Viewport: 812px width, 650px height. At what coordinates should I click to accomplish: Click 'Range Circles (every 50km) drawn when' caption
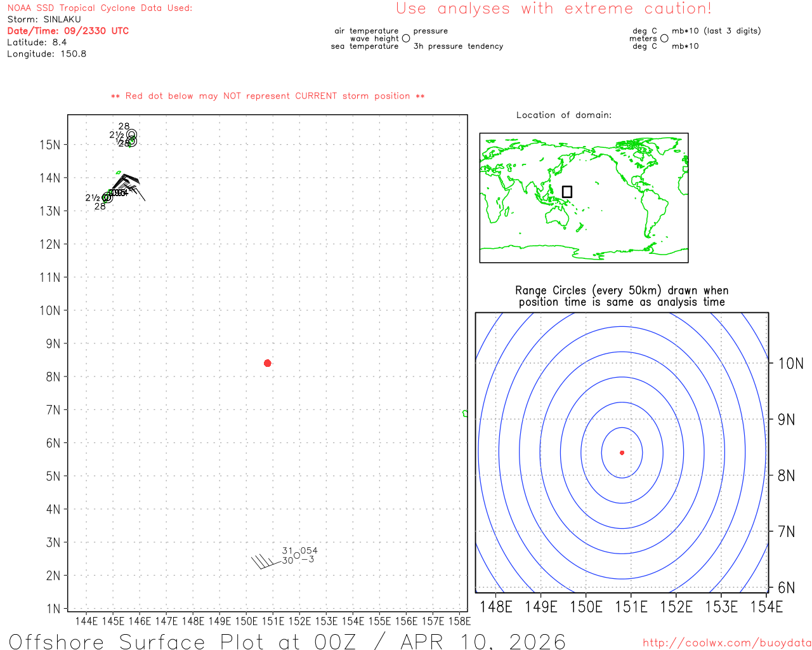(622, 291)
